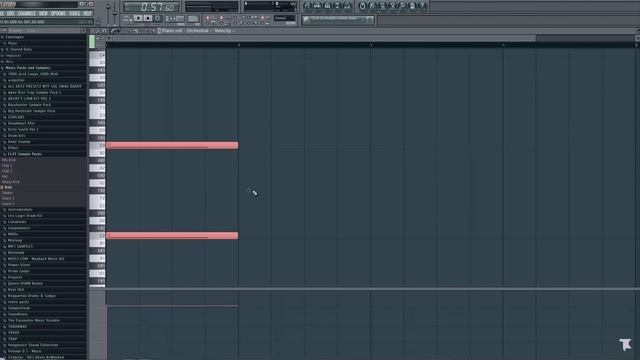
Task: Toggle the pattern/song mode switch
Action: tap(127, 18)
